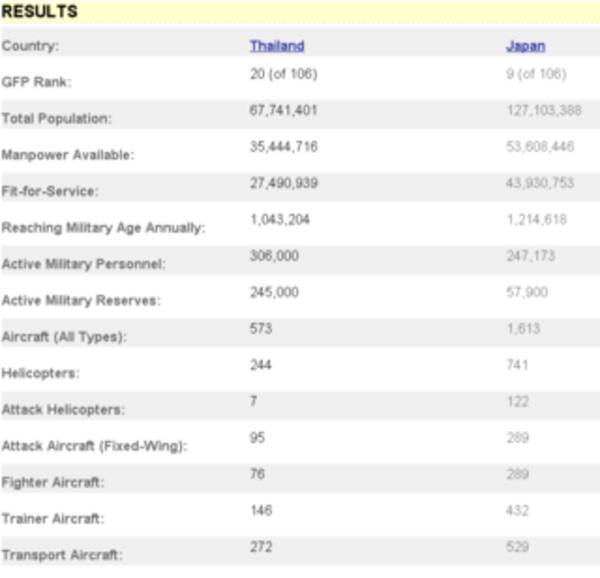Click Japan's Helicopters value 741
The image size is (600, 578).
pos(518,365)
